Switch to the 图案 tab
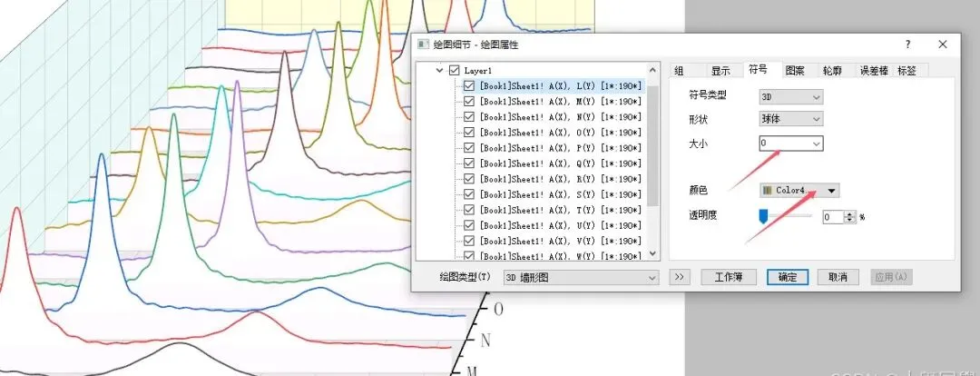Viewport: 980px width, 376px height. coord(795,71)
